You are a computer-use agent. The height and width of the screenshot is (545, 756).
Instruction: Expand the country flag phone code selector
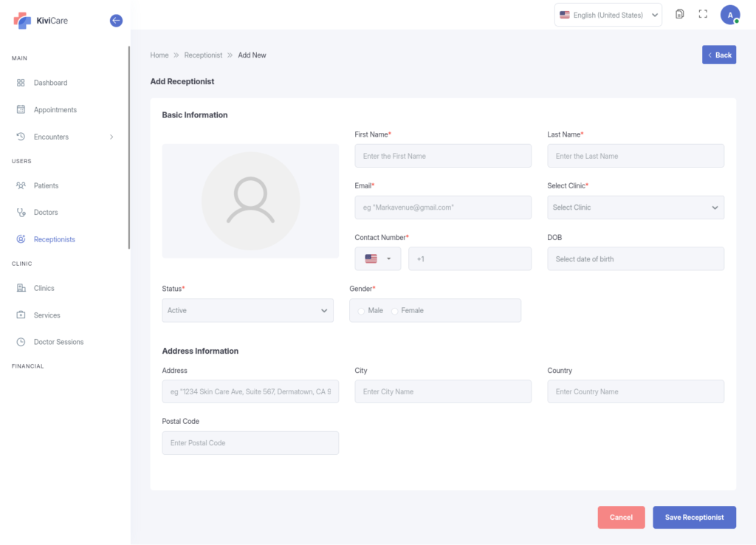[377, 259]
